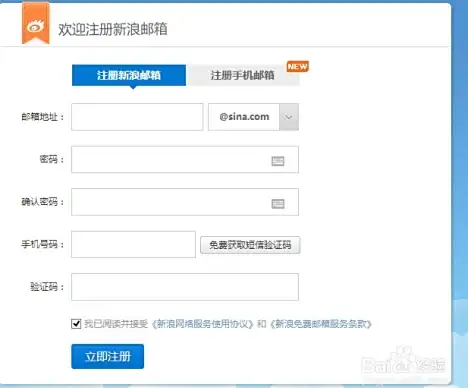468x388 pixels.
Task: Switch to 注册手机邮箱 tab
Action: tap(243, 75)
